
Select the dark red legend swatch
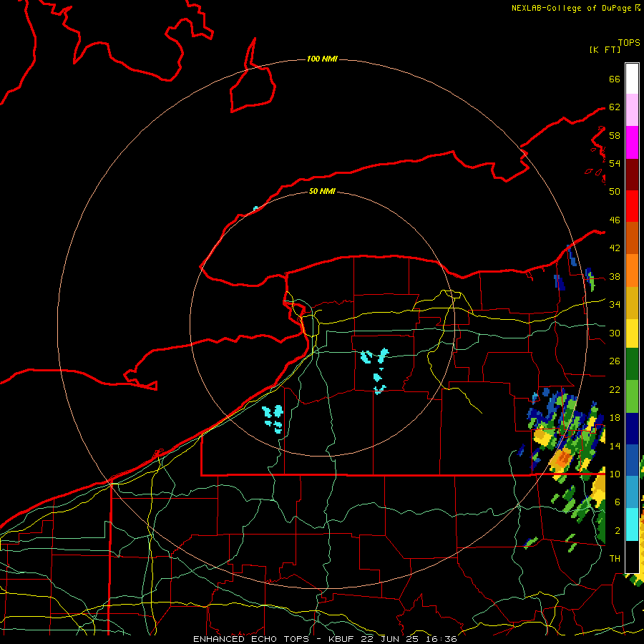[632, 175]
